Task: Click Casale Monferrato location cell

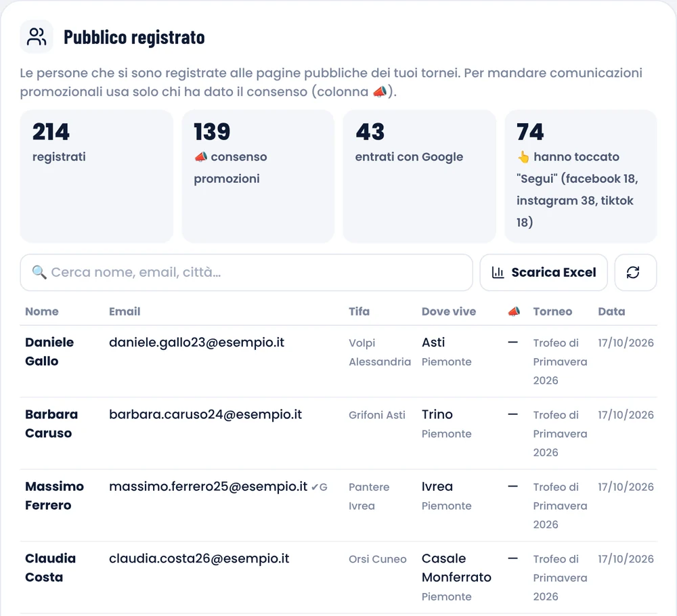Action: 456,577
